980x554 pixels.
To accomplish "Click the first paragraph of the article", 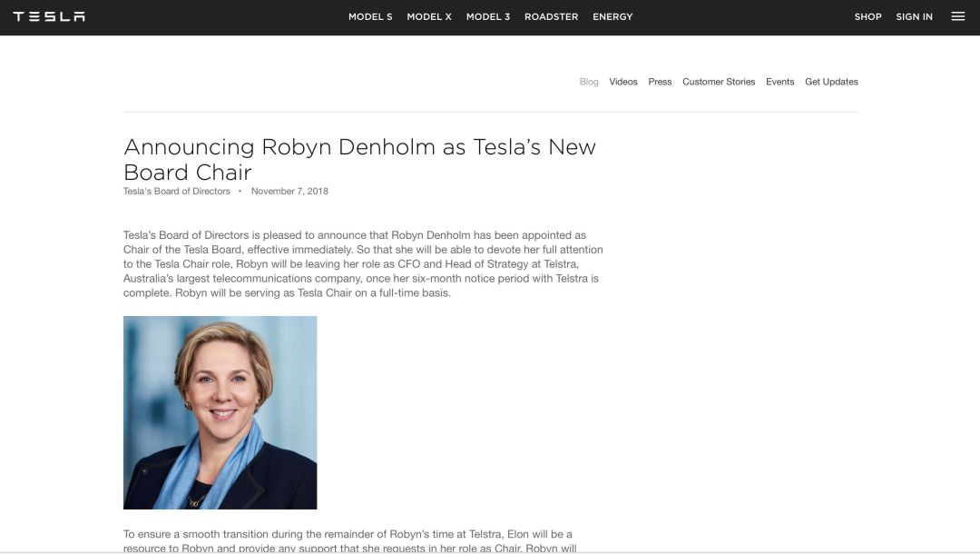I will [363, 264].
